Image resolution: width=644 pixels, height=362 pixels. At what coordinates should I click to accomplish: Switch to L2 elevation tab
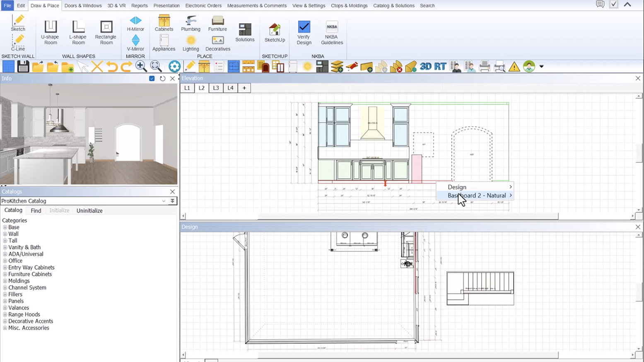[x=201, y=88]
